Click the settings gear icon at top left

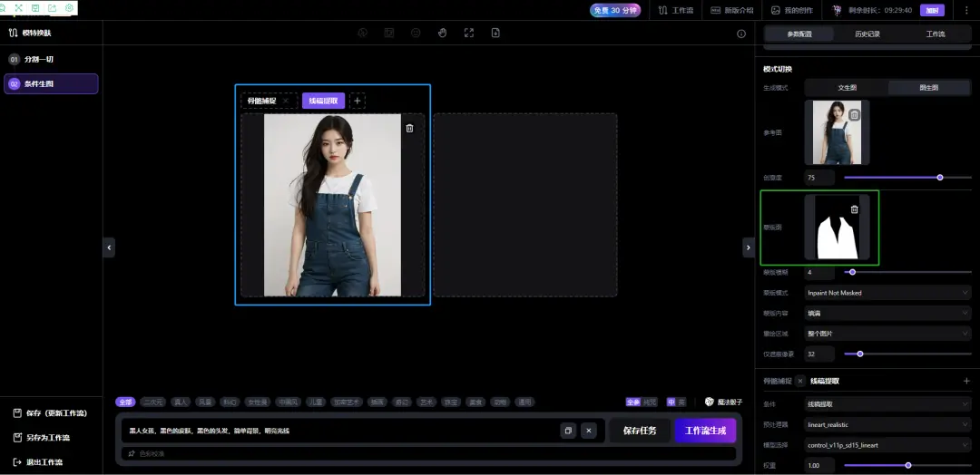pos(69,8)
